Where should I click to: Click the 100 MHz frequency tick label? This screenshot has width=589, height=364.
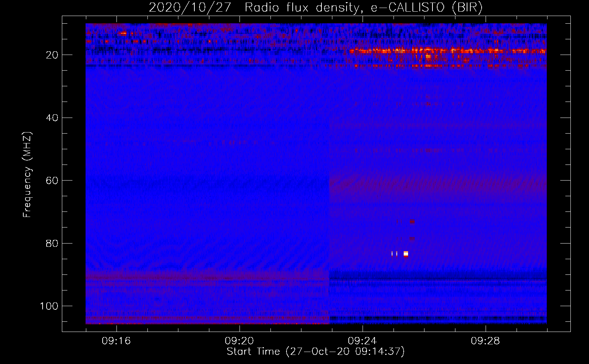click(49, 306)
